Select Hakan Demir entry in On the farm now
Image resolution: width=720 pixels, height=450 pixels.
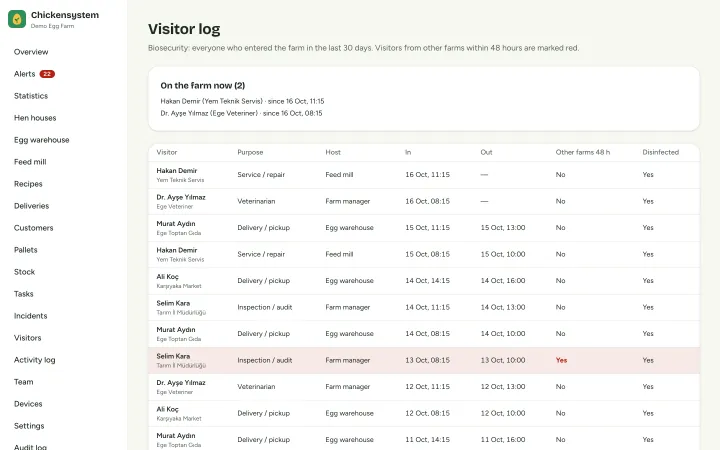(x=242, y=101)
